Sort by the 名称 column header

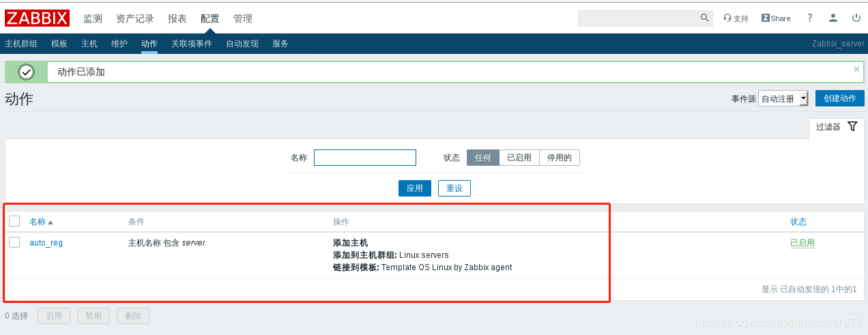tap(41, 222)
